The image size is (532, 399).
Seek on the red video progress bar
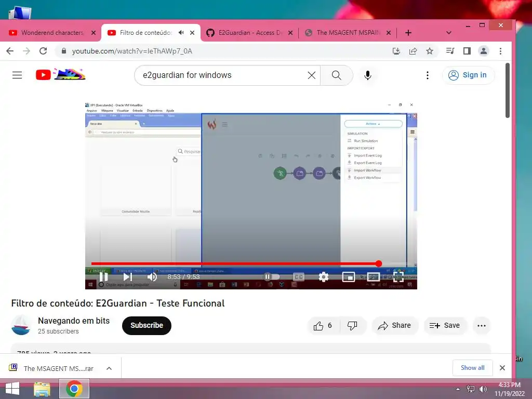tap(235, 263)
